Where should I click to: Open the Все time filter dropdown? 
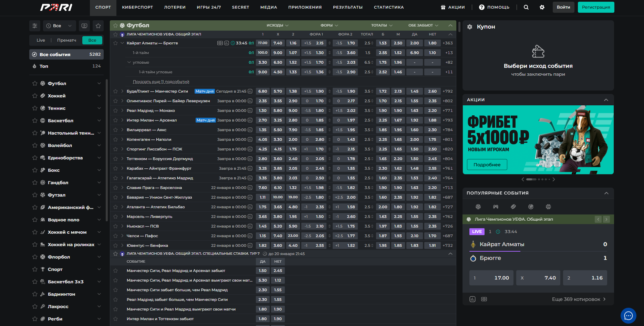click(59, 26)
